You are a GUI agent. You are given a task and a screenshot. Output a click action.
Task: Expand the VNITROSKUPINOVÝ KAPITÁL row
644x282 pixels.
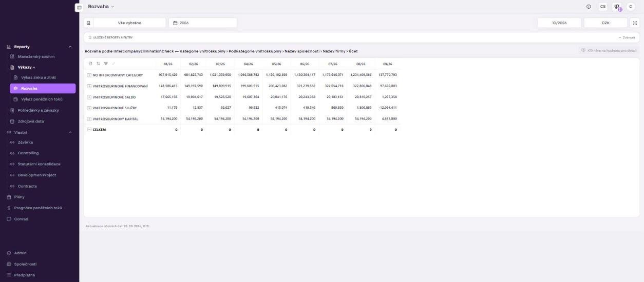pos(89,118)
